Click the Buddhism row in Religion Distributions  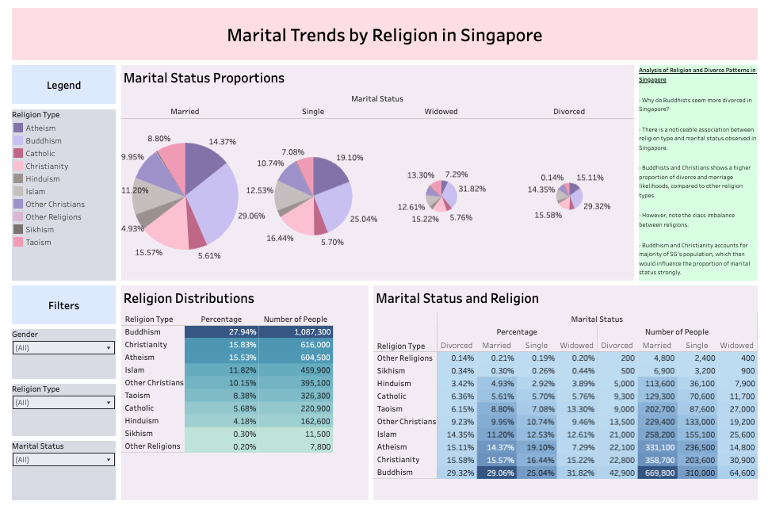click(x=143, y=332)
